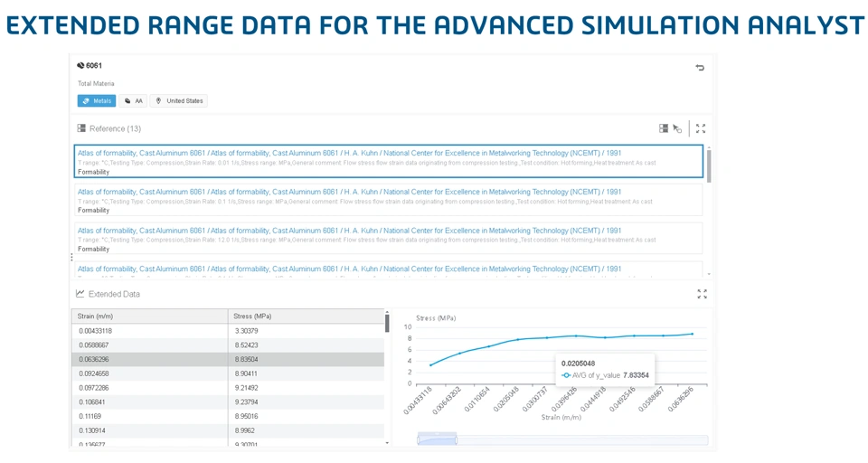Screen dimensions: 868x463
Task: Open the first Atlas of formability reference
Action: [389, 161]
